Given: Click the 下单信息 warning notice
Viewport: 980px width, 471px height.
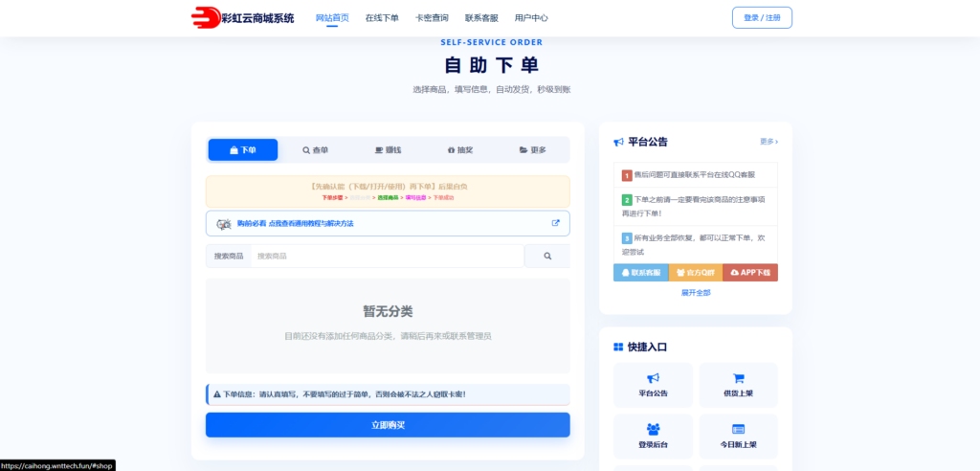Looking at the screenshot, I should coord(388,394).
